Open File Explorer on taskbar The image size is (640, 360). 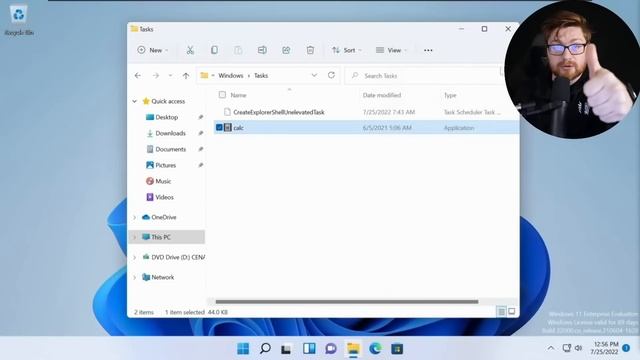[353, 349]
